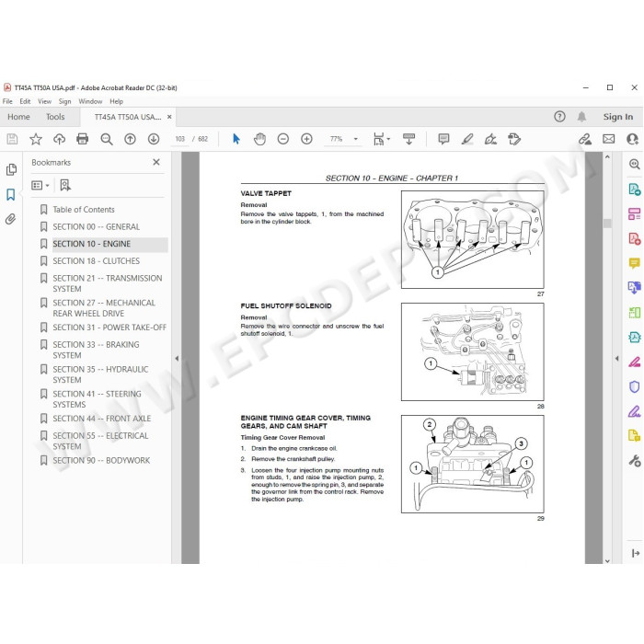This screenshot has height=644, width=644.
Task: Open the Comment tool in right pane
Action: click(x=634, y=263)
